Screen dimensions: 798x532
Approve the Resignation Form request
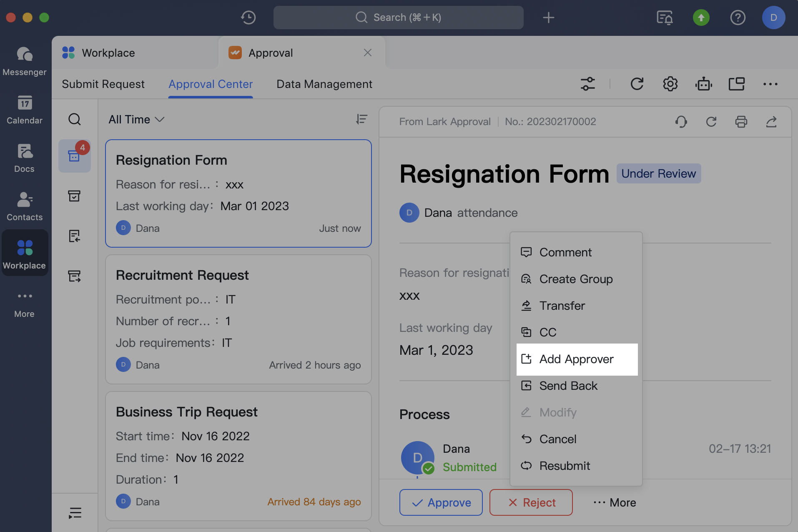coord(441,502)
